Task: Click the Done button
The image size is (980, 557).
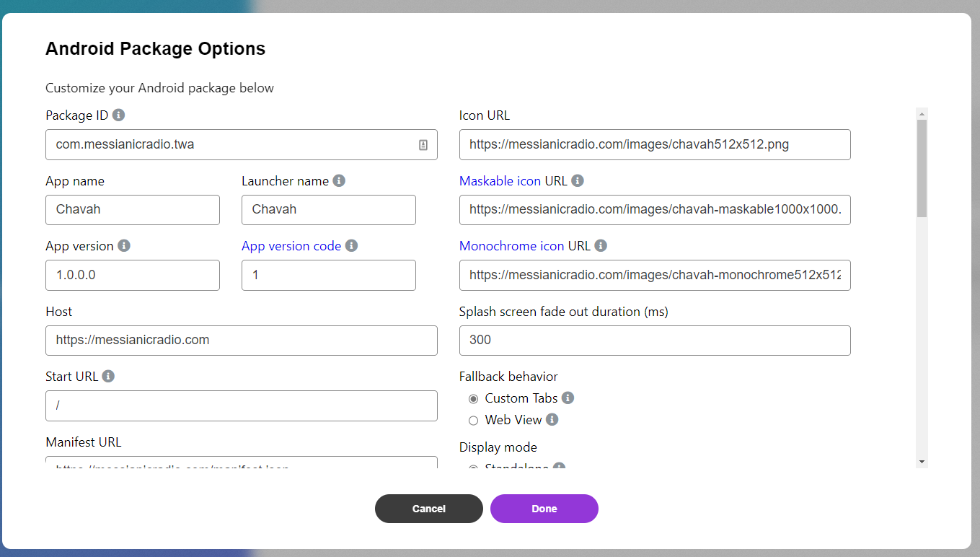Action: click(544, 508)
